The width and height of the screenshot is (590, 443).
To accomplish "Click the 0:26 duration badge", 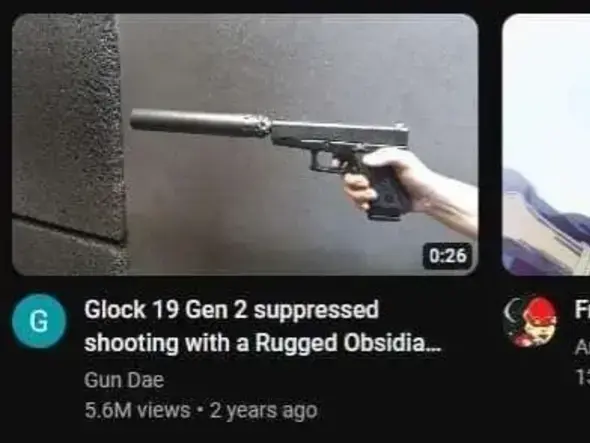I will (447, 256).
